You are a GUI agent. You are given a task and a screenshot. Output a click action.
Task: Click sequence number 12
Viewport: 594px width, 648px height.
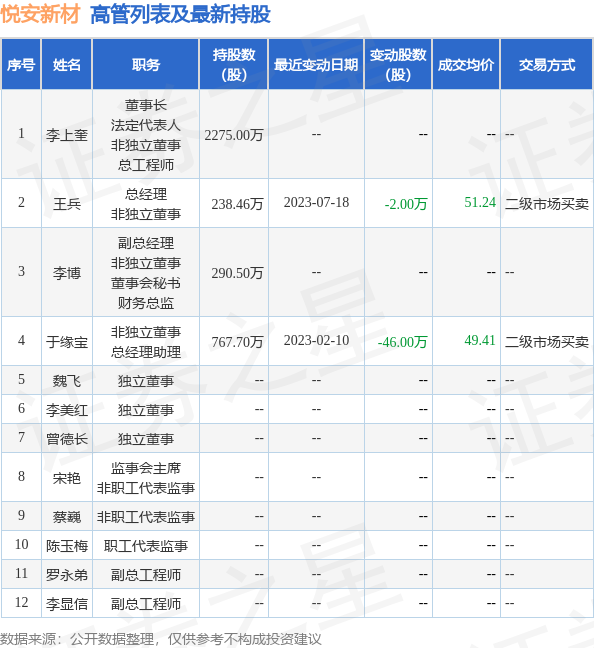point(21,602)
